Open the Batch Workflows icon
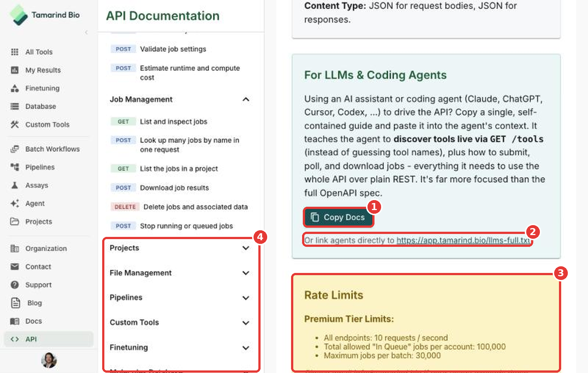The width and height of the screenshot is (588, 373). click(x=15, y=149)
